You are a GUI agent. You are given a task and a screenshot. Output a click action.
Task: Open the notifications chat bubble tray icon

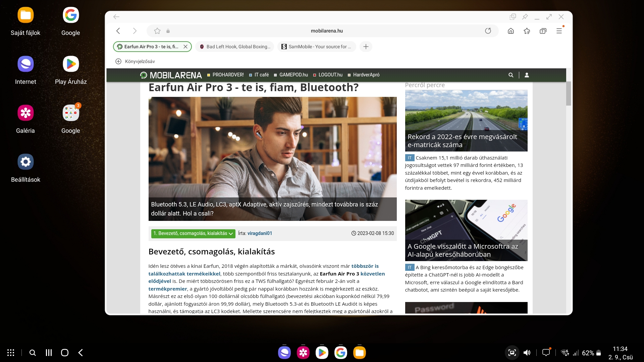pyautogui.click(x=546, y=353)
